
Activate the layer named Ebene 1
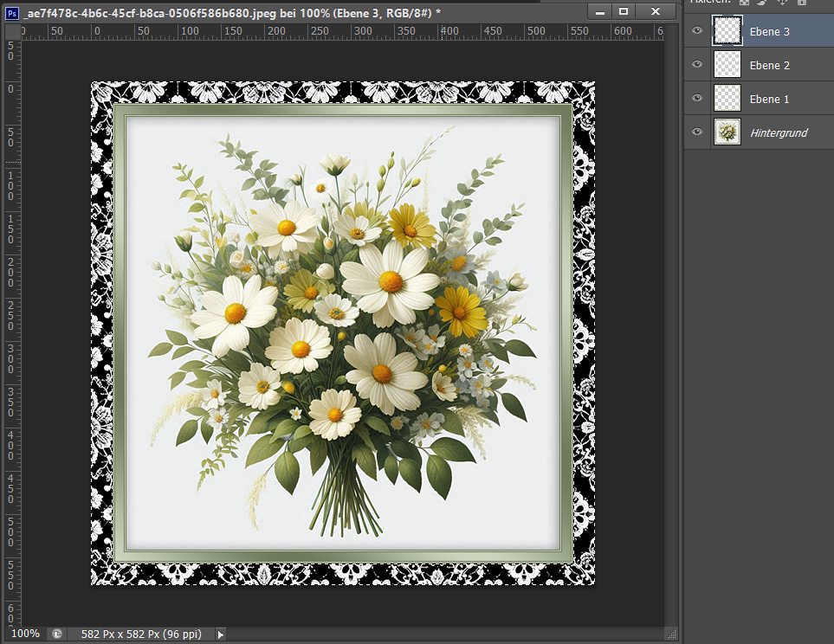tap(770, 99)
